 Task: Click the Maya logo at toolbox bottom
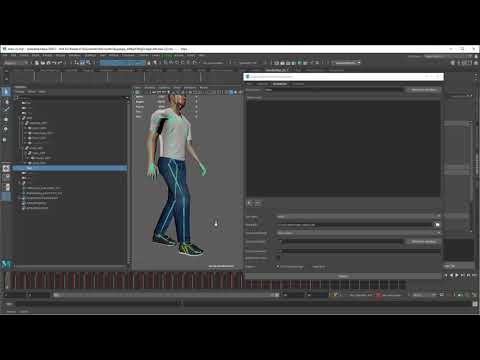click(x=6, y=264)
